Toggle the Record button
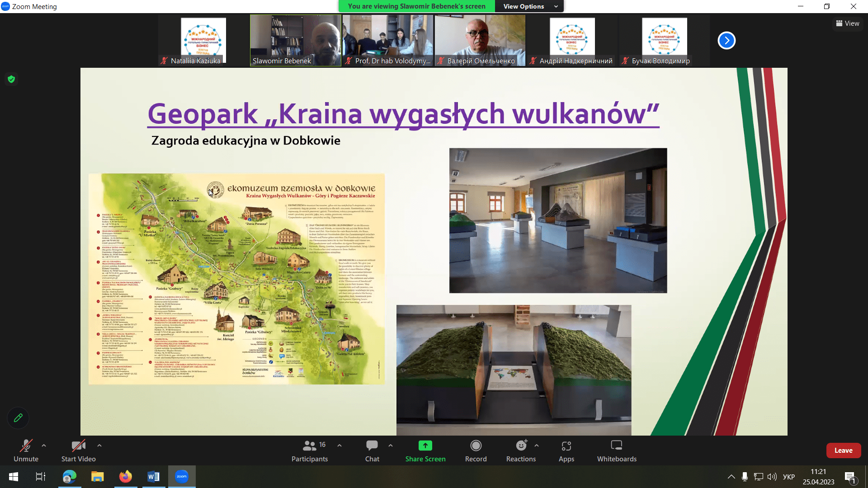Screen dimensions: 868x488 coord(476,446)
